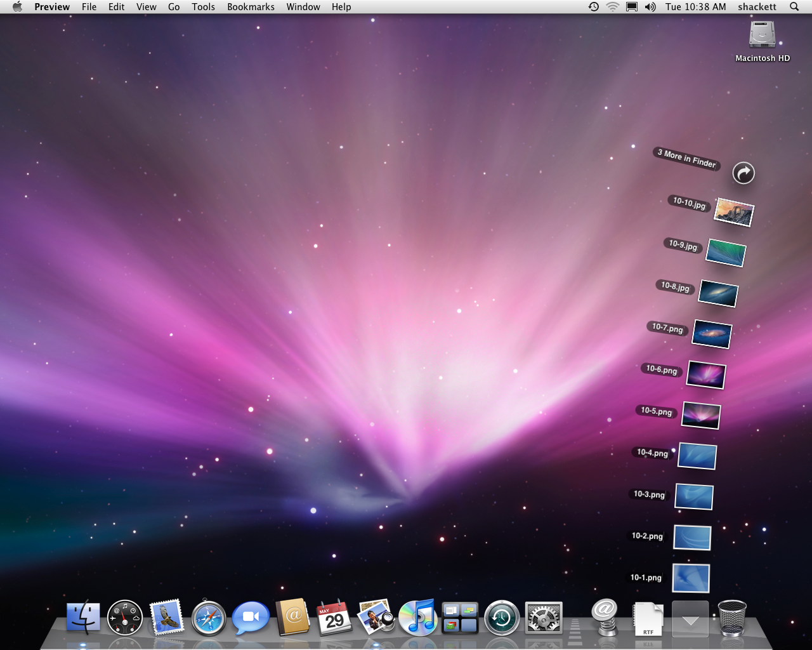The width and height of the screenshot is (812, 650).
Task: Open the 10-10.jpg thumbnail in stack
Action: [x=734, y=212]
